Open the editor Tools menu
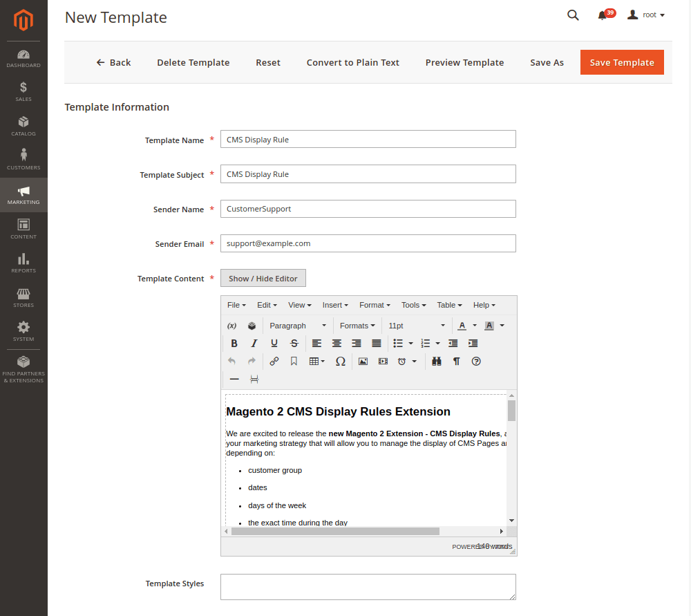 413,305
